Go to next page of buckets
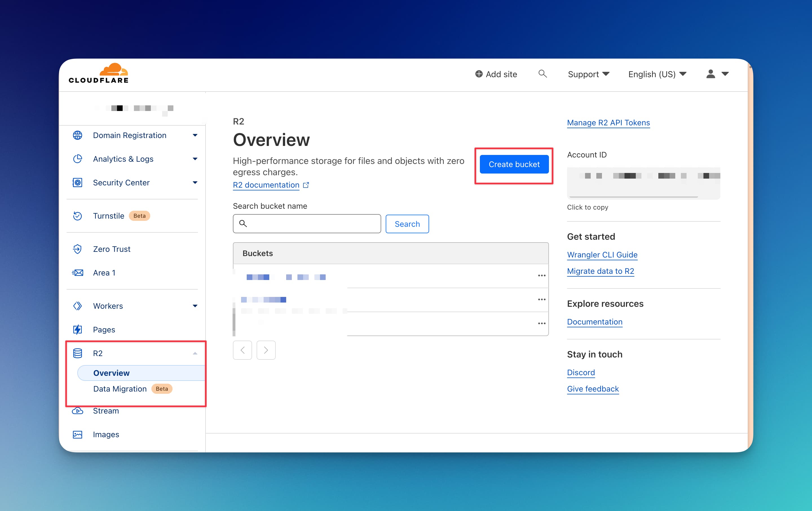This screenshot has width=812, height=511. pos(266,350)
